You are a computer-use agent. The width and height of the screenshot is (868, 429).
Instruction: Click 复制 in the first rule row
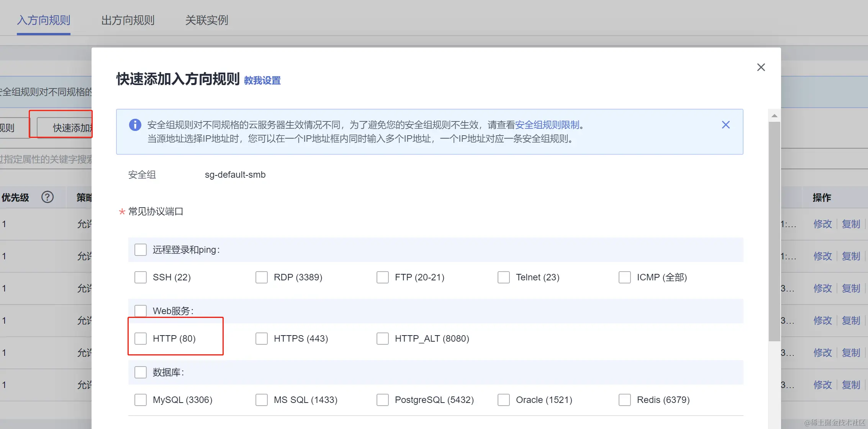[x=851, y=224]
